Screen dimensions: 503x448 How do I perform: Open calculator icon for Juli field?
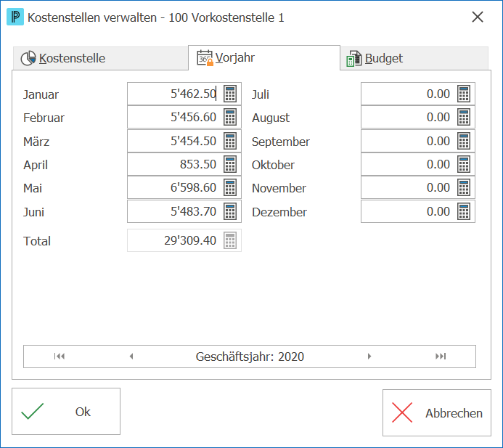click(464, 94)
